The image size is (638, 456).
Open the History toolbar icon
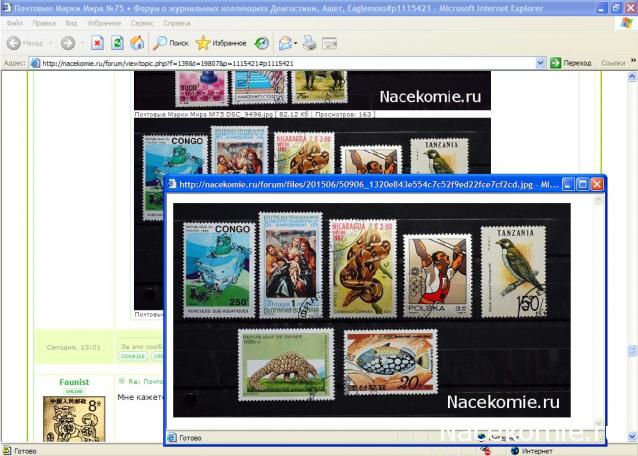pos(262,43)
